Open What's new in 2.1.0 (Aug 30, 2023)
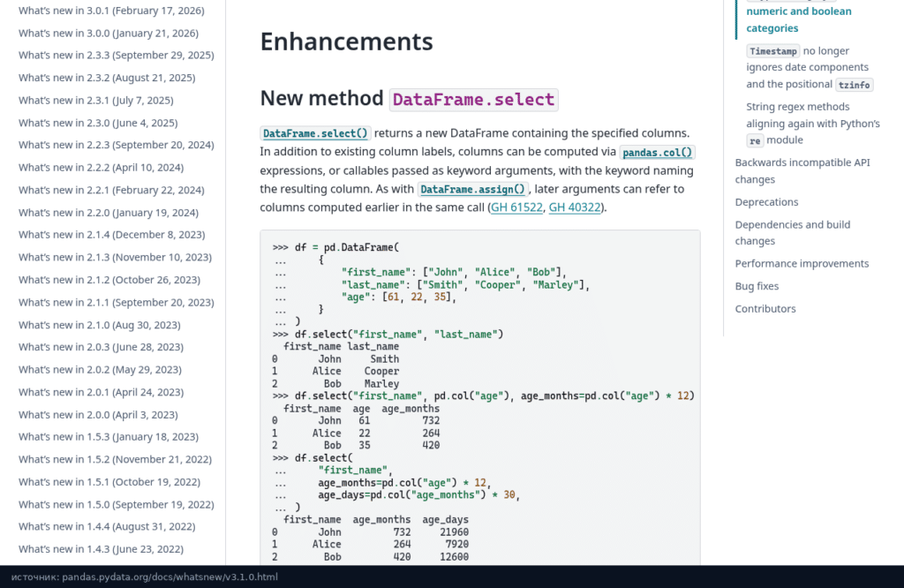Viewport: 904px width, 588px height. tap(99, 325)
